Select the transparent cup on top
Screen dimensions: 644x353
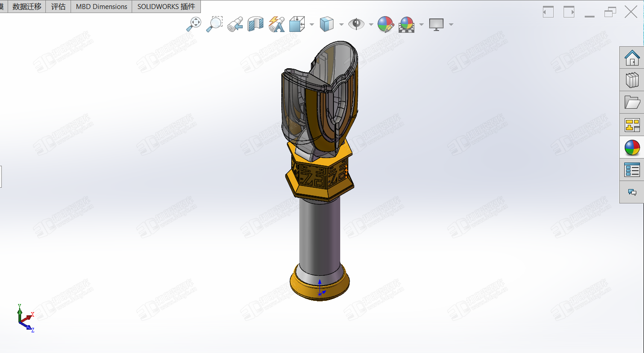[320, 99]
